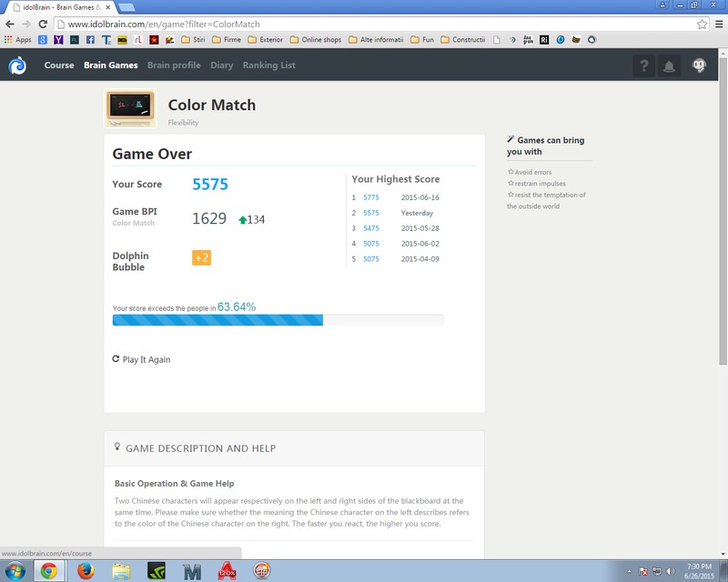Screen dimensions: 728x582
Task: Click the 63.64% percentile text
Action: click(x=237, y=306)
